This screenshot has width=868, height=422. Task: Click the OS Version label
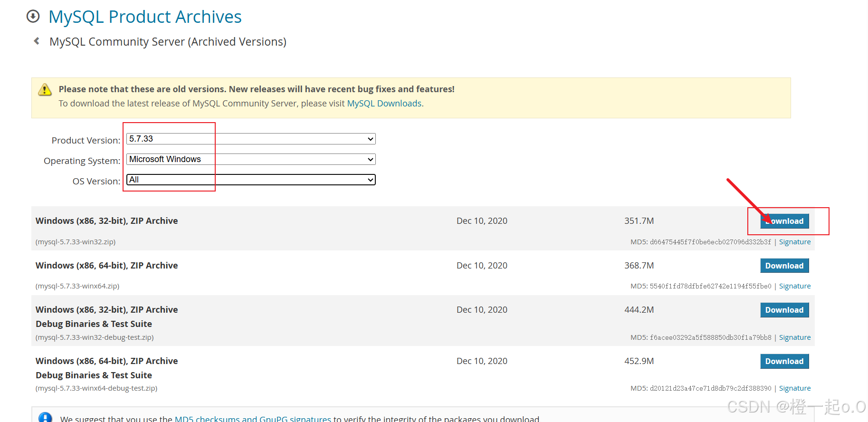(96, 182)
